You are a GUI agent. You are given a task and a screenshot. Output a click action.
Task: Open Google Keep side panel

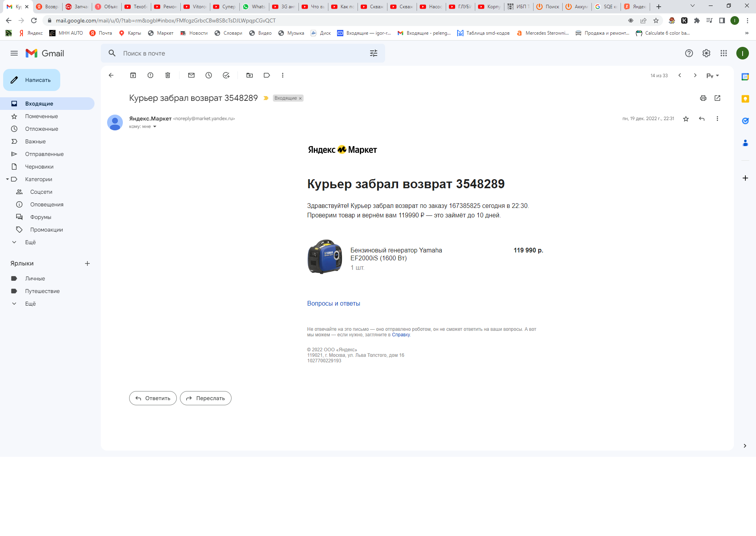pos(745,99)
